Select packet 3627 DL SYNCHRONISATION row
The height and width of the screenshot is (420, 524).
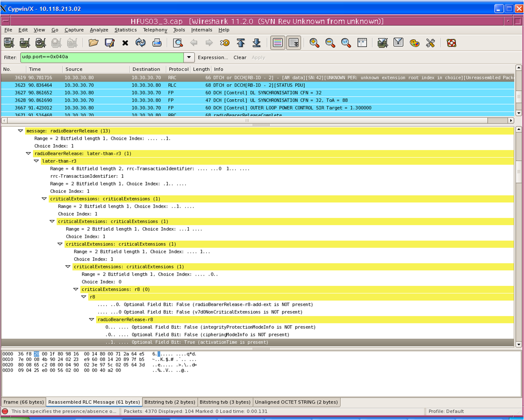pyautogui.click(x=258, y=93)
